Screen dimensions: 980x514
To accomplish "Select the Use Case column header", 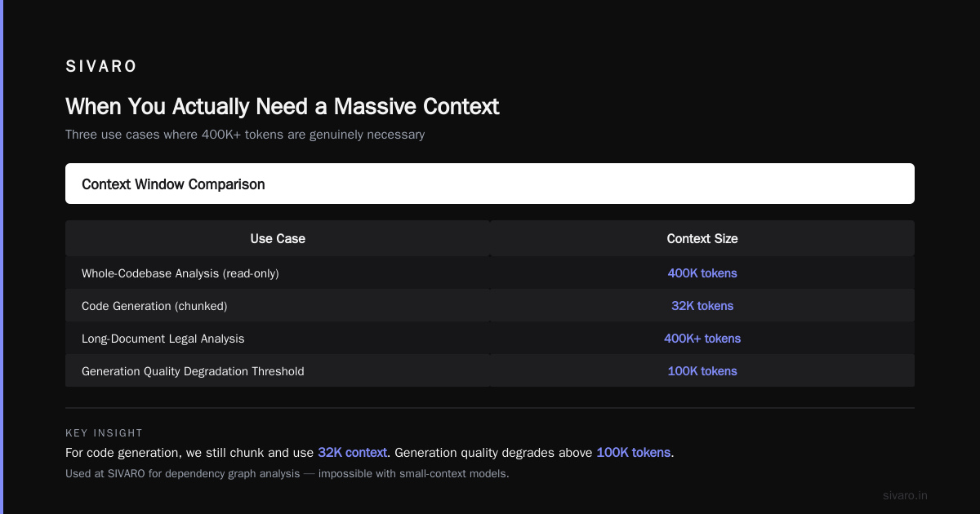I will coord(278,239).
